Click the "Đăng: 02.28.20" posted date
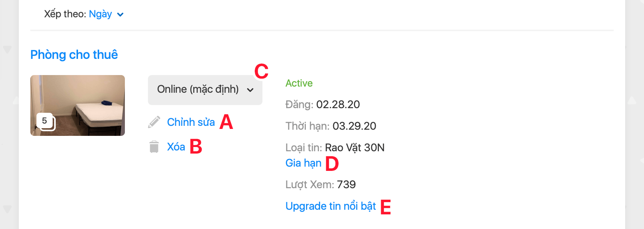 (x=322, y=104)
